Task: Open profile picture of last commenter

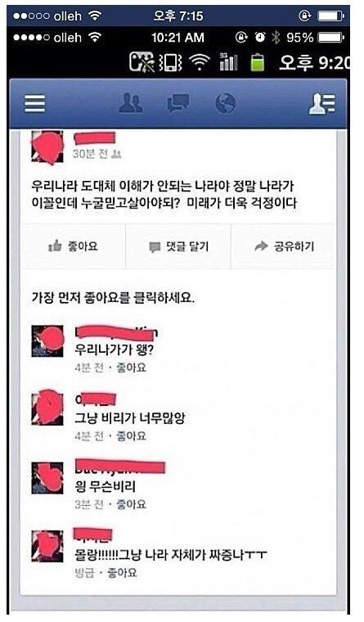Action: pyautogui.click(x=47, y=546)
